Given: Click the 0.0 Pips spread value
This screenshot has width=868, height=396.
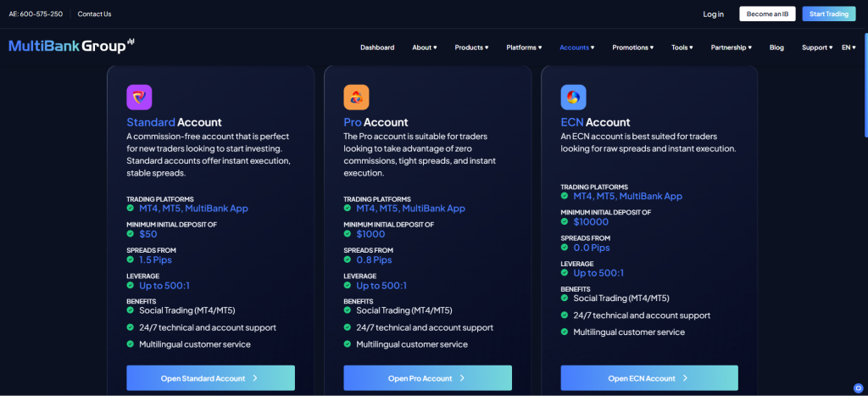Looking at the screenshot, I should 591,247.
